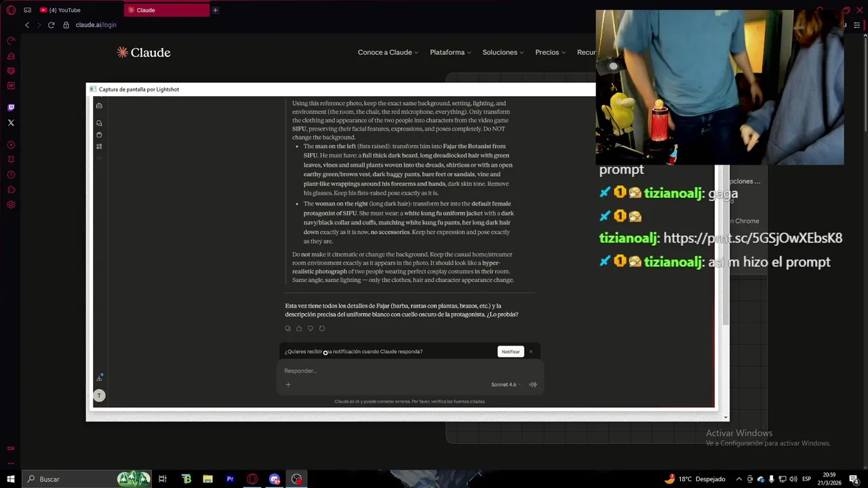This screenshot has height=488, width=868.
Task: Expand the Soluciones menu
Action: [503, 52]
